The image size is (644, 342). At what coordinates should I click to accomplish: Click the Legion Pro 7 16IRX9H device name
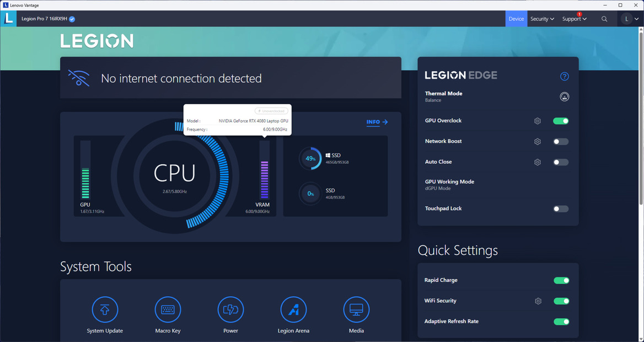coord(44,19)
